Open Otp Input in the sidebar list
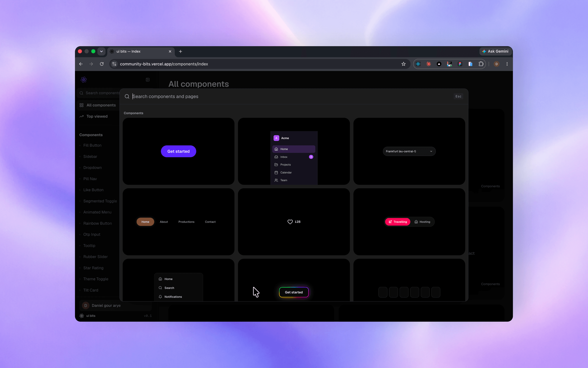The image size is (588, 368). pos(92,234)
